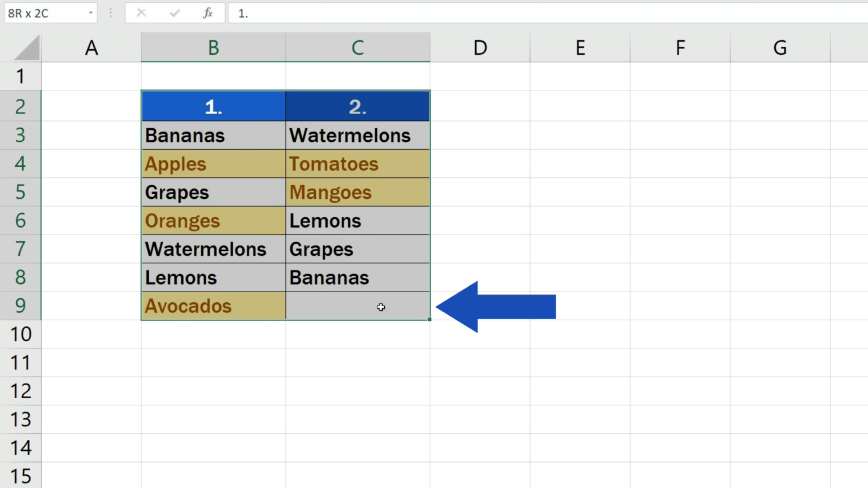This screenshot has width=868, height=488.
Task: Select the cell containing Mangoes
Action: tap(358, 192)
